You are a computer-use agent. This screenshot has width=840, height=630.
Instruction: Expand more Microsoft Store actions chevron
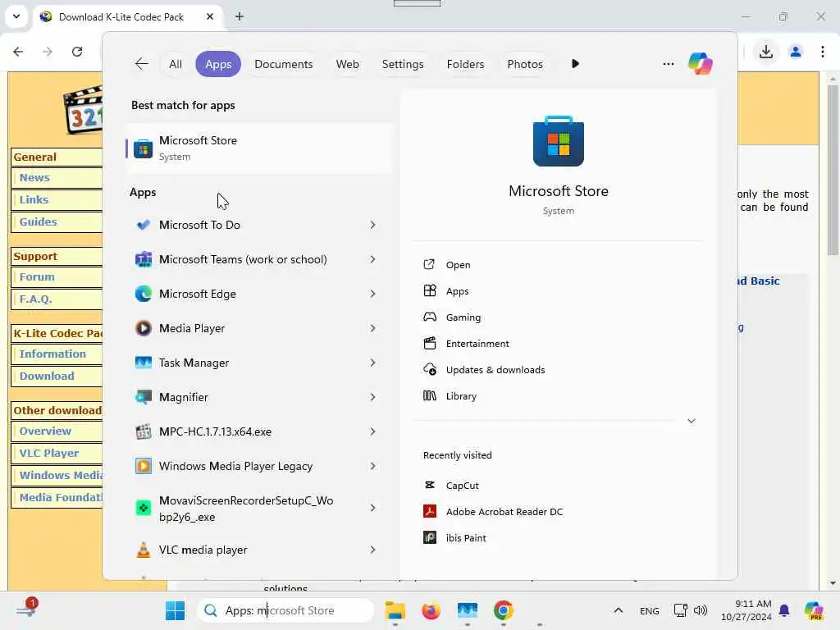pos(692,421)
